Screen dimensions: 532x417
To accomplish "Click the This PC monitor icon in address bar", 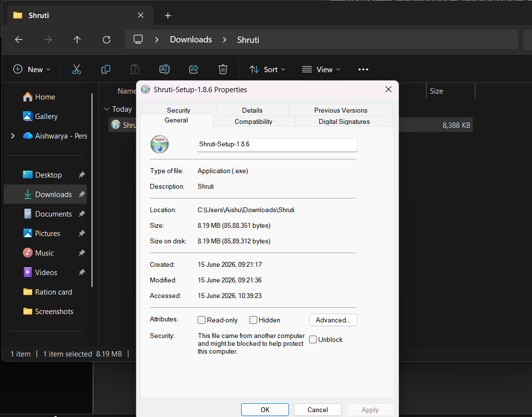I will (x=138, y=40).
